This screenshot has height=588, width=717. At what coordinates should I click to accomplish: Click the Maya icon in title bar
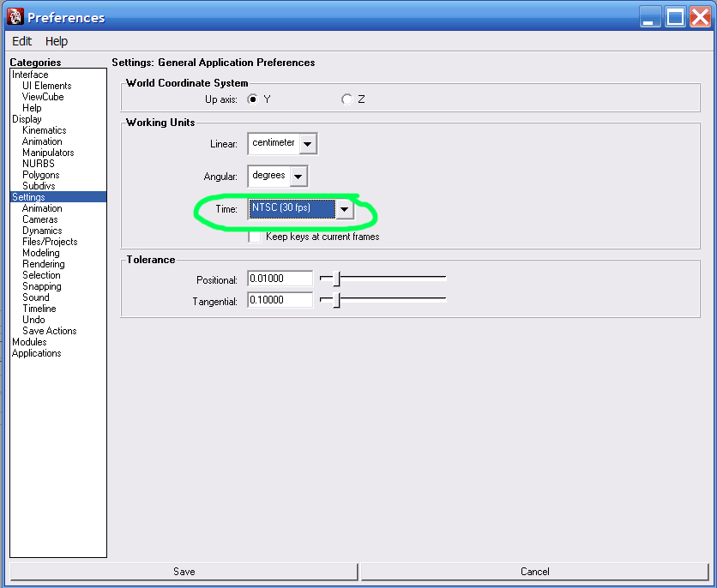pos(15,16)
